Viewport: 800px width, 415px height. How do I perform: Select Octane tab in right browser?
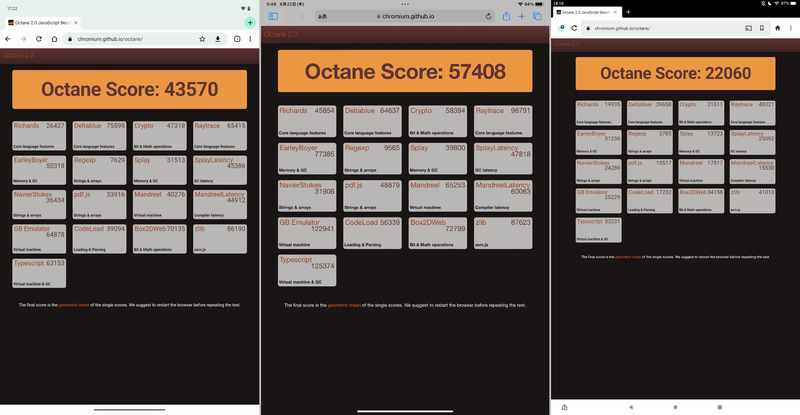pos(588,12)
